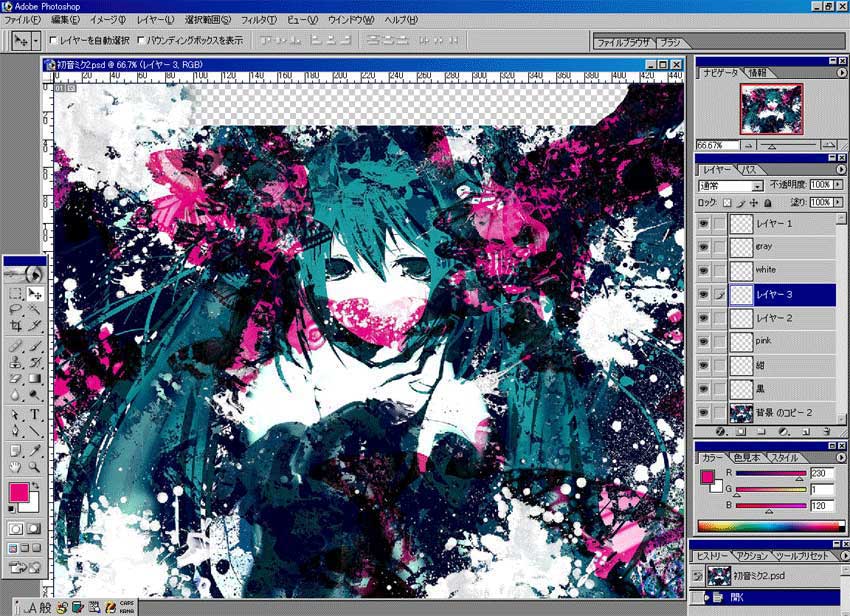Viewport: 850px width, 616px height.
Task: Select the Magic Wand tool
Action: pos(35,310)
